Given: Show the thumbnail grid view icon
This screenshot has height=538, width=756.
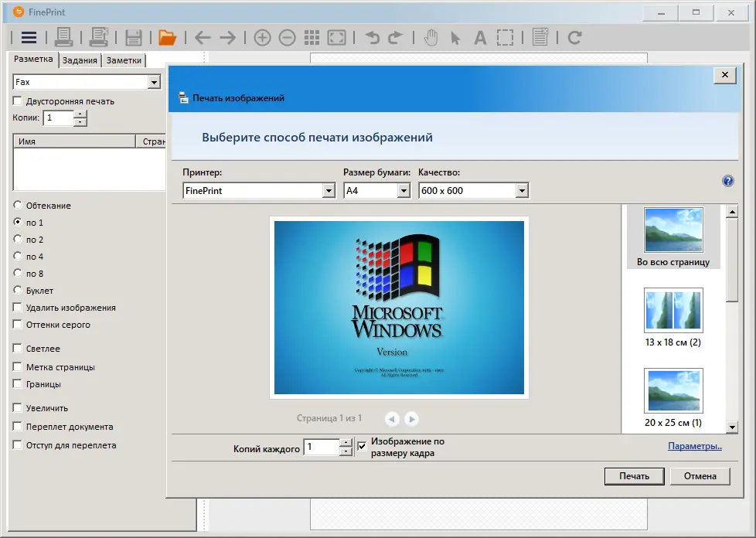Looking at the screenshot, I should click(312, 38).
